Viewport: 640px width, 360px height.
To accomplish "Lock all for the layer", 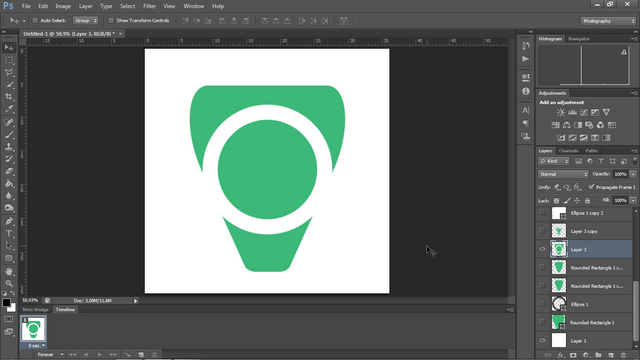I will pos(587,200).
